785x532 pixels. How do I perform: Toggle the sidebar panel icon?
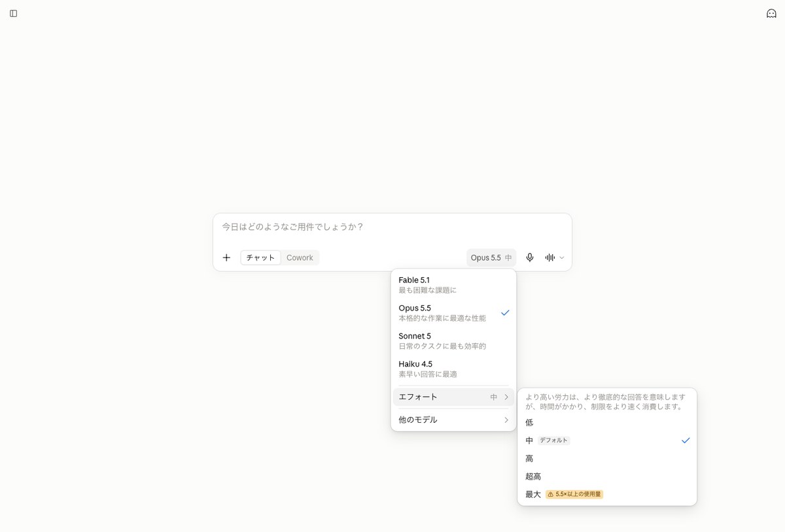click(x=13, y=13)
